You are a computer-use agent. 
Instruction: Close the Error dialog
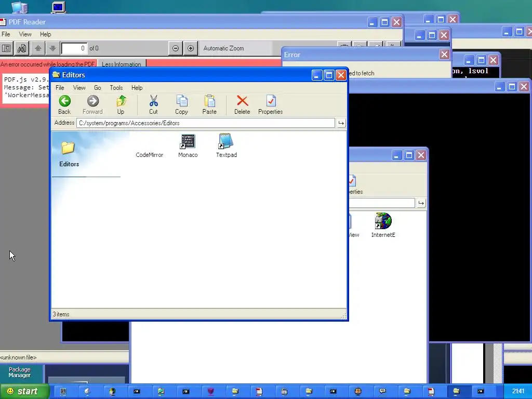(x=445, y=55)
